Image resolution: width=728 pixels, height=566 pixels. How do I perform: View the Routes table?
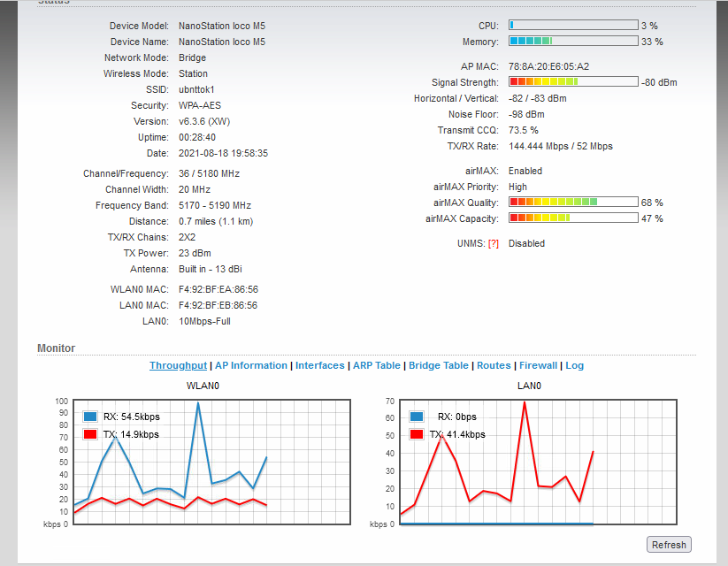[494, 365]
